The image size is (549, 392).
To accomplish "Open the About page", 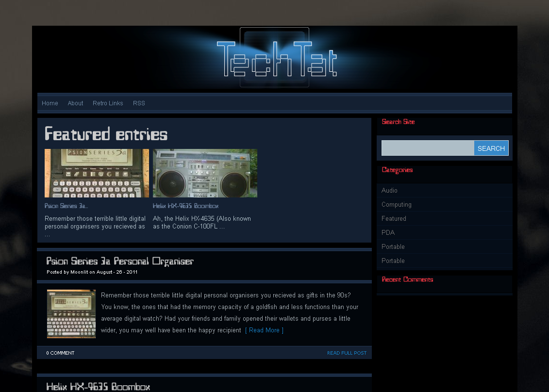I will pyautogui.click(x=75, y=103).
